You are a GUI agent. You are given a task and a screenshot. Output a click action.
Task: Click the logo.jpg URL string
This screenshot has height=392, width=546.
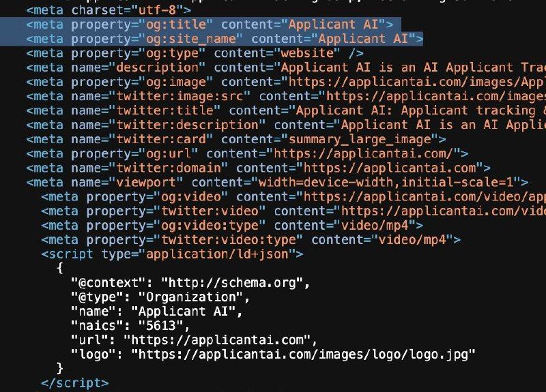pos(303,354)
